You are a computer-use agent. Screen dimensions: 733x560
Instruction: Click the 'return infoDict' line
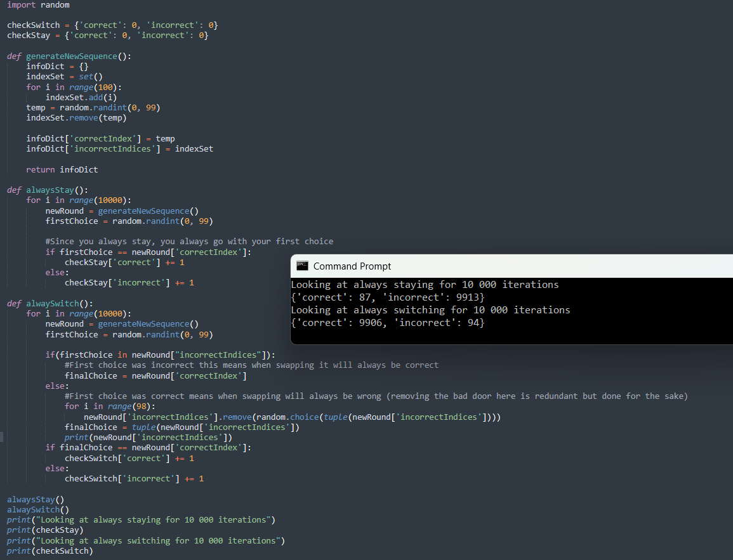click(x=62, y=169)
